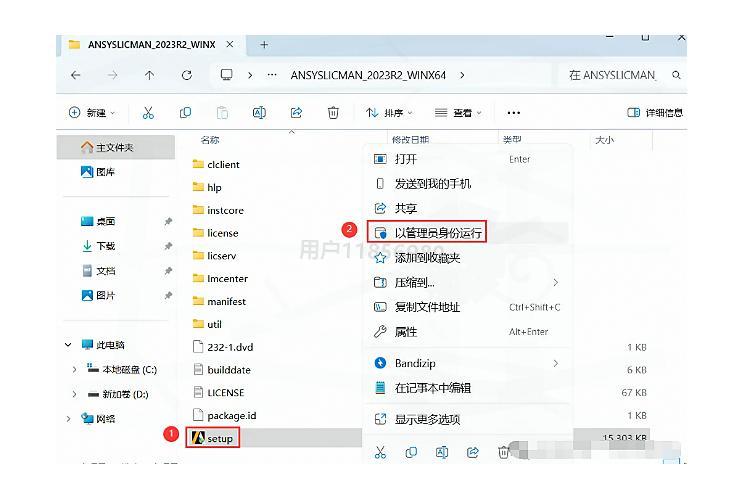
Task: Click the Forward navigation arrow
Action: tap(112, 75)
